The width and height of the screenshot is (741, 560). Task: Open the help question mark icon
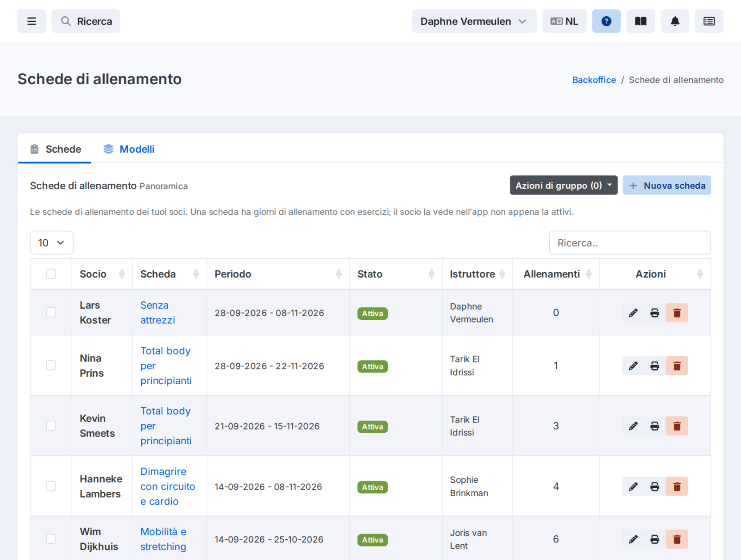606,21
